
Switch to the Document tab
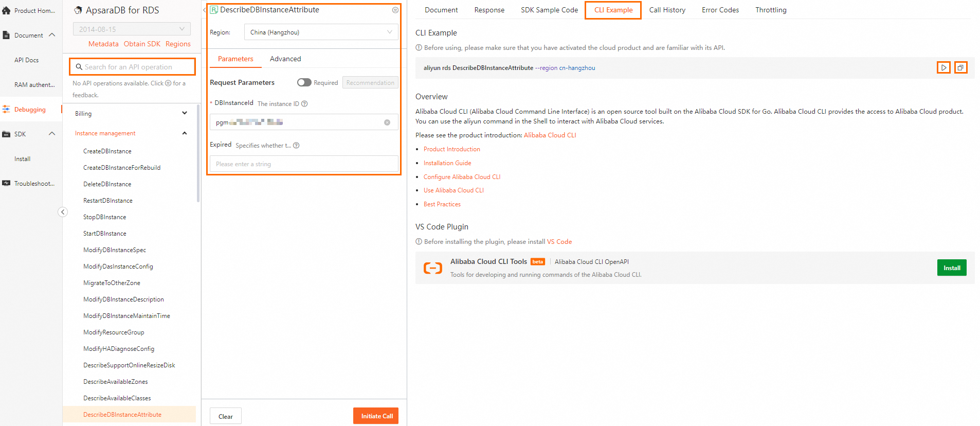pos(441,10)
